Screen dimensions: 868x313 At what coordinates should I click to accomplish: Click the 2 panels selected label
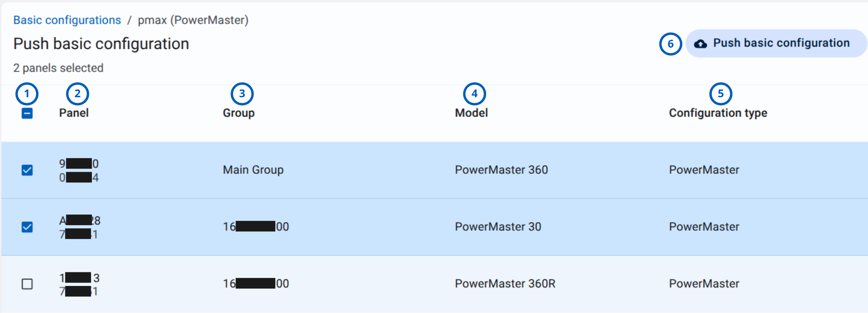pos(58,68)
